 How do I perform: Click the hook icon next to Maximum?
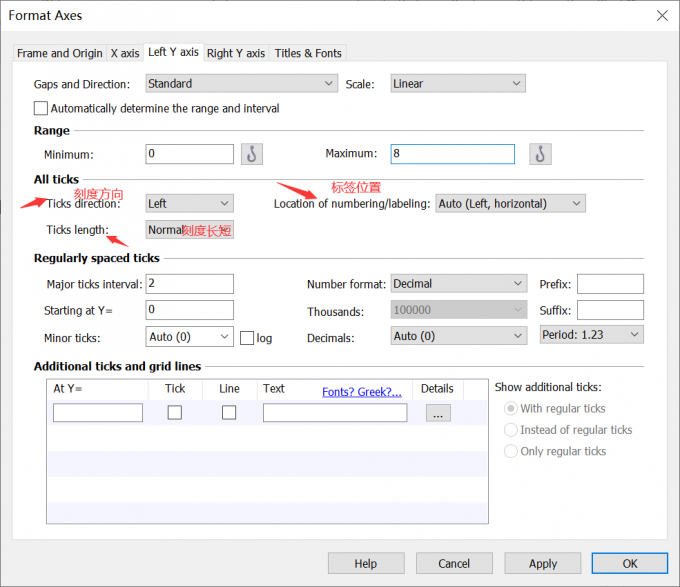click(x=540, y=154)
